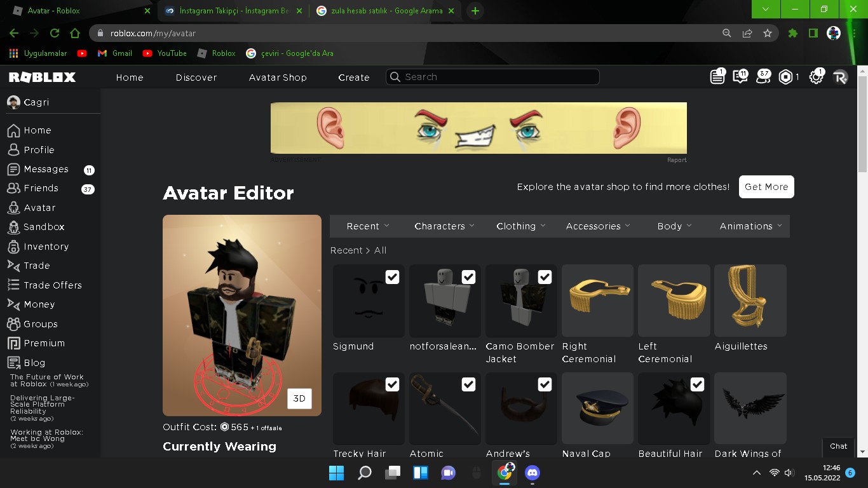Click the Roblox logo in the header
The width and height of the screenshot is (868, 488).
pos(42,77)
